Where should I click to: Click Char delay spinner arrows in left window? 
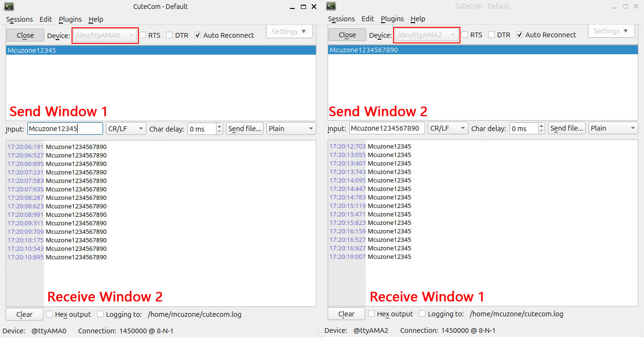[219, 129]
